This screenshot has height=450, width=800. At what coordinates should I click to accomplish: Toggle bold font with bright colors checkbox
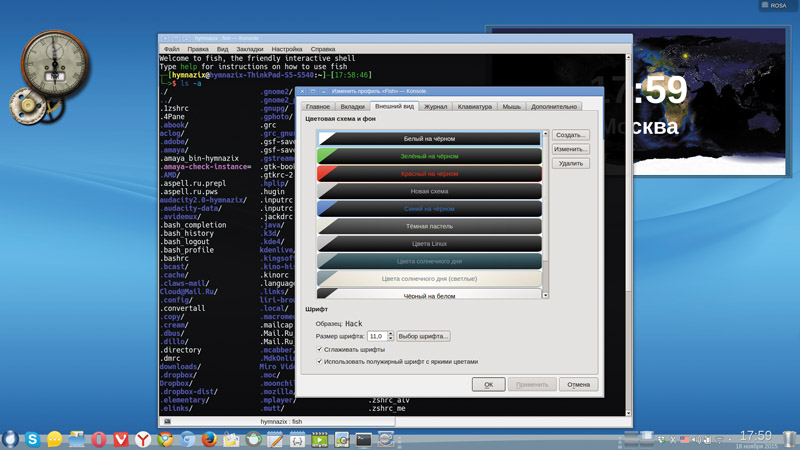tap(319, 361)
